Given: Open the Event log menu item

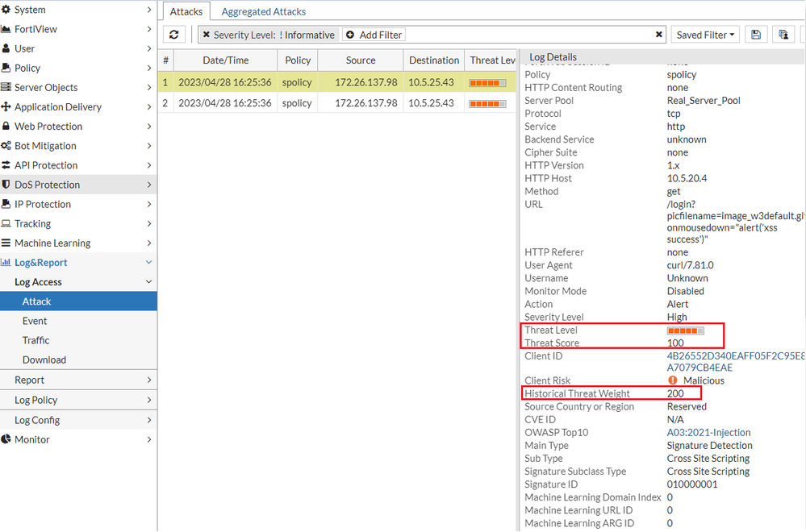Looking at the screenshot, I should 78,321.
